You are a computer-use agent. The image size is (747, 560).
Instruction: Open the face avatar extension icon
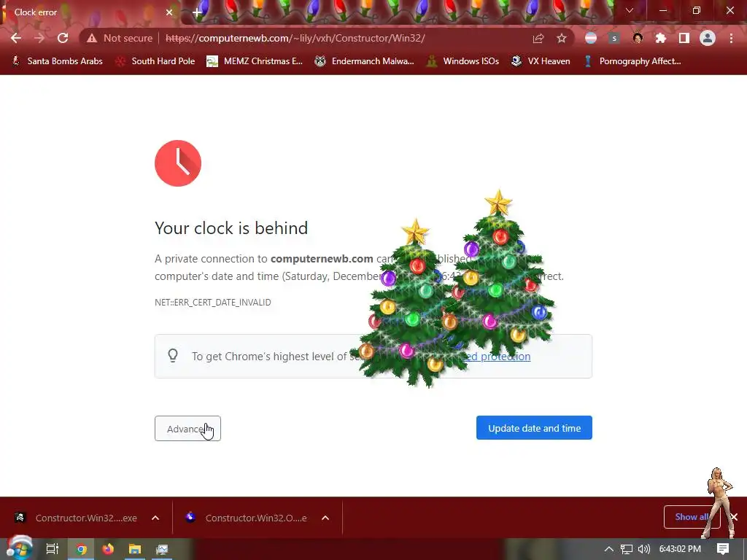(638, 38)
